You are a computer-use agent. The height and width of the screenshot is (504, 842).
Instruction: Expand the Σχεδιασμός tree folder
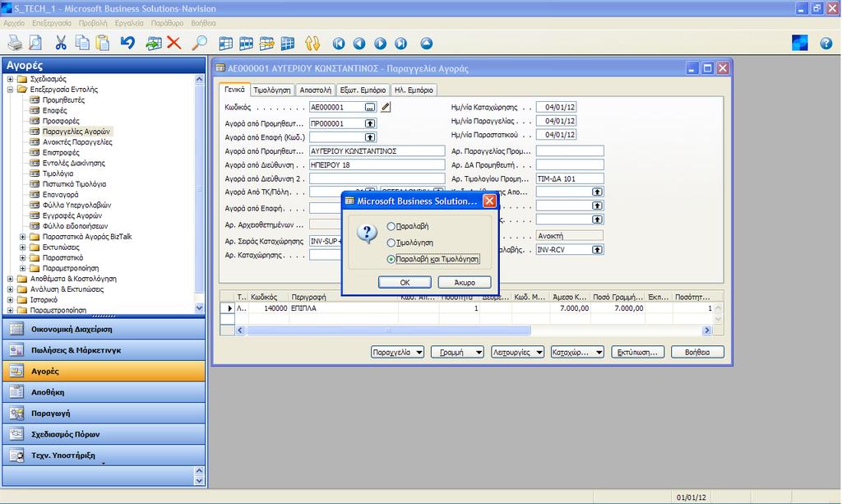(10, 79)
